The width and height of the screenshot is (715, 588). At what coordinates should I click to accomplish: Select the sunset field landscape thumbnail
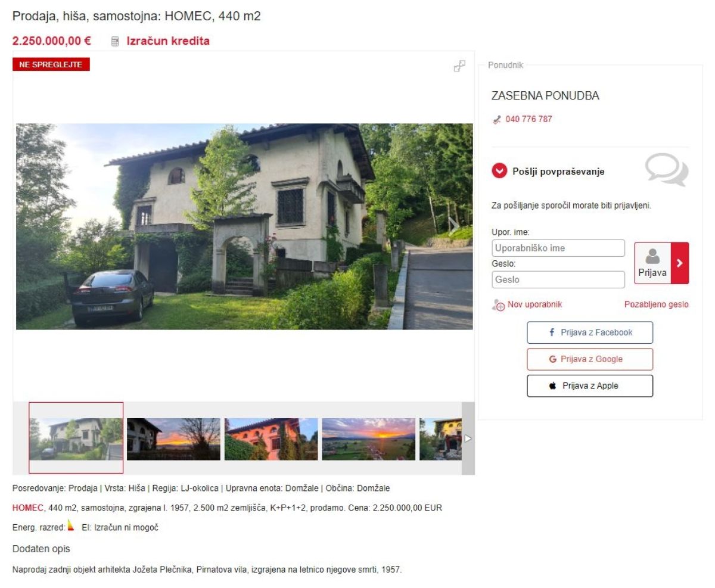pos(369,439)
